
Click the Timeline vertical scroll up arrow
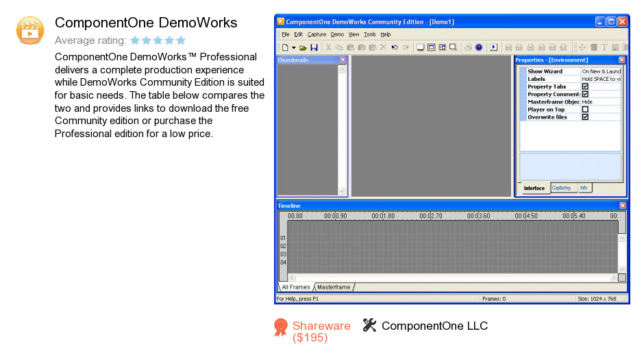[622, 239]
